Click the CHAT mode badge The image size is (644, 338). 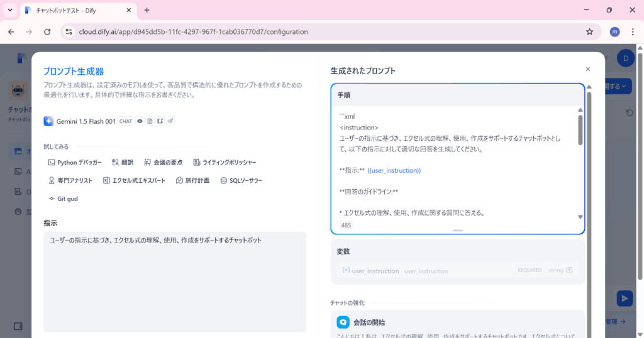126,121
